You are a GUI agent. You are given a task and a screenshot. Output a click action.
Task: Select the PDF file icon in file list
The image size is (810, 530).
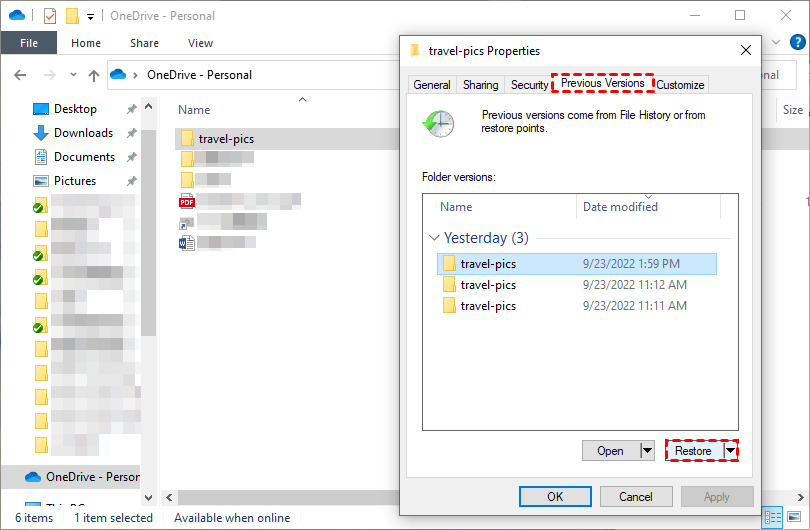click(186, 201)
